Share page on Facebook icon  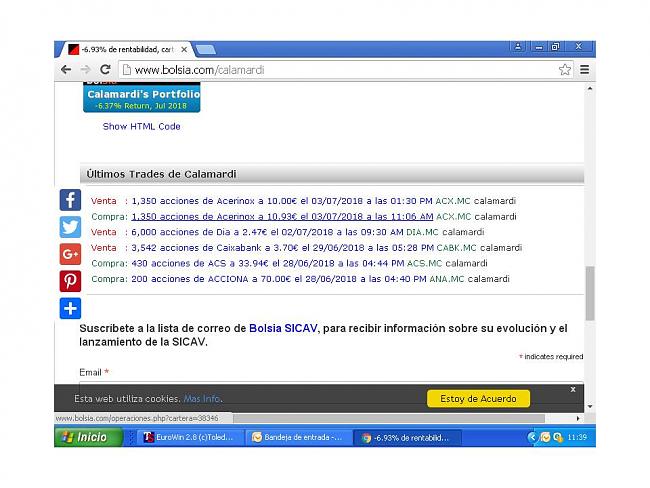tap(70, 200)
